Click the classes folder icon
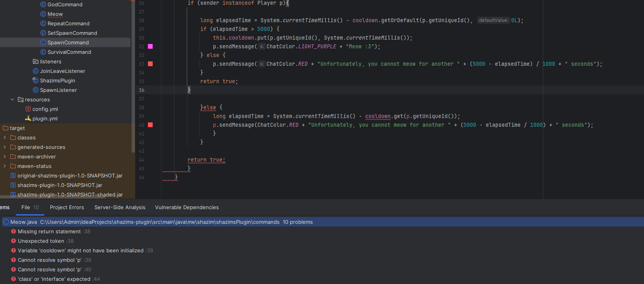 click(x=13, y=137)
